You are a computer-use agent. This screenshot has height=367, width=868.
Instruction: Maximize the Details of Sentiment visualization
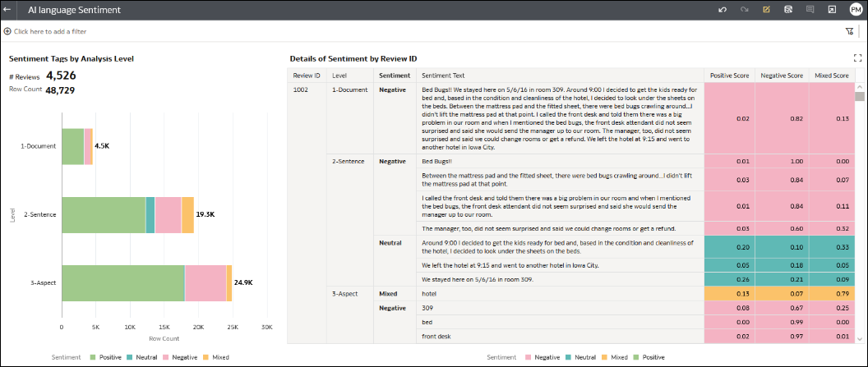(858, 57)
